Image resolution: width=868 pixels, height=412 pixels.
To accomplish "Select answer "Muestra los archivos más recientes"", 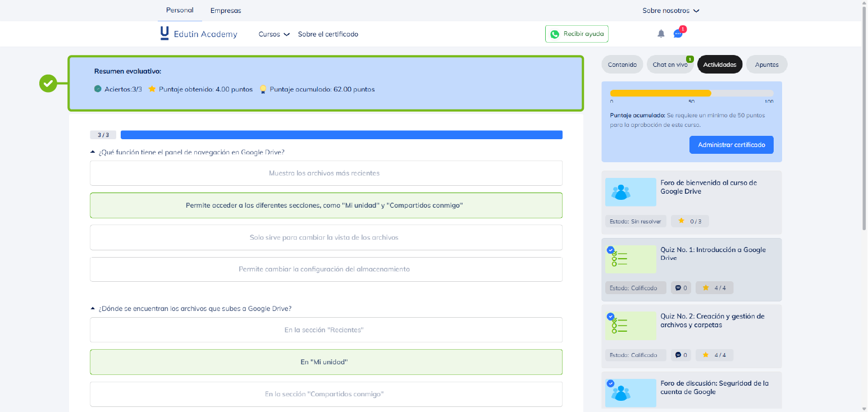I will (326, 173).
